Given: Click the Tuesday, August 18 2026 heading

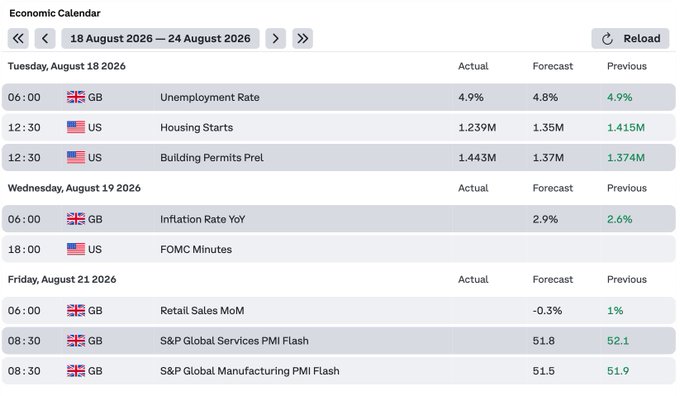Looking at the screenshot, I should tap(67, 66).
